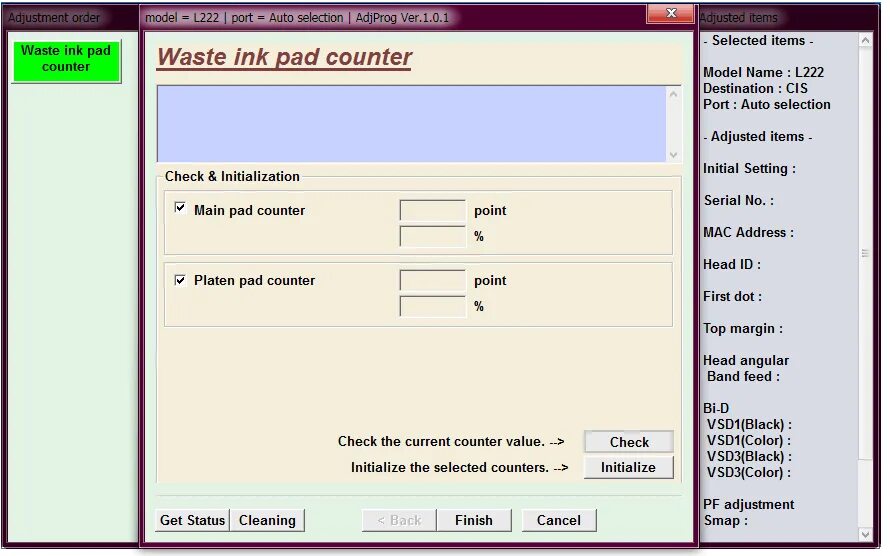The image size is (890, 556).
Task: Click the 'Initial Setting :' entry
Action: point(749,169)
